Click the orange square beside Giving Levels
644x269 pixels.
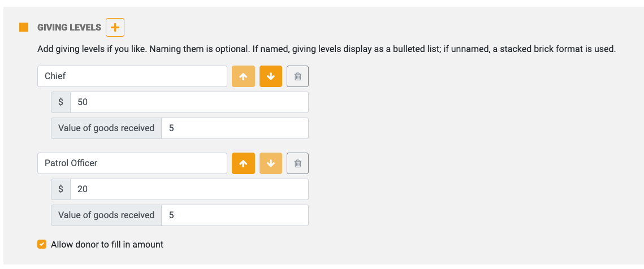click(x=24, y=28)
